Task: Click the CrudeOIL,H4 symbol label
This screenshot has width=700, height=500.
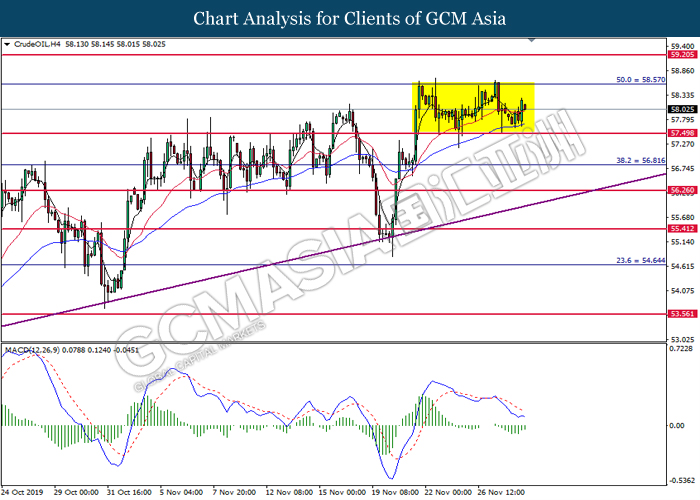Action: point(36,45)
